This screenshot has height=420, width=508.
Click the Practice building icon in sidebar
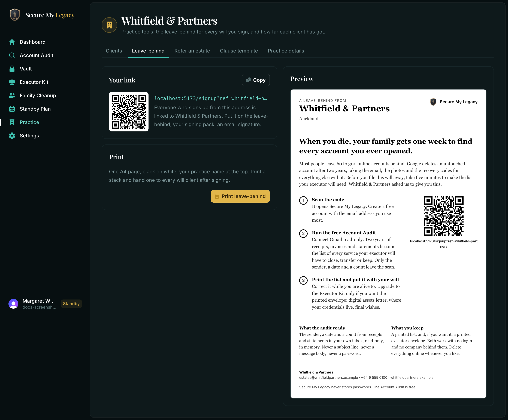coord(12,122)
